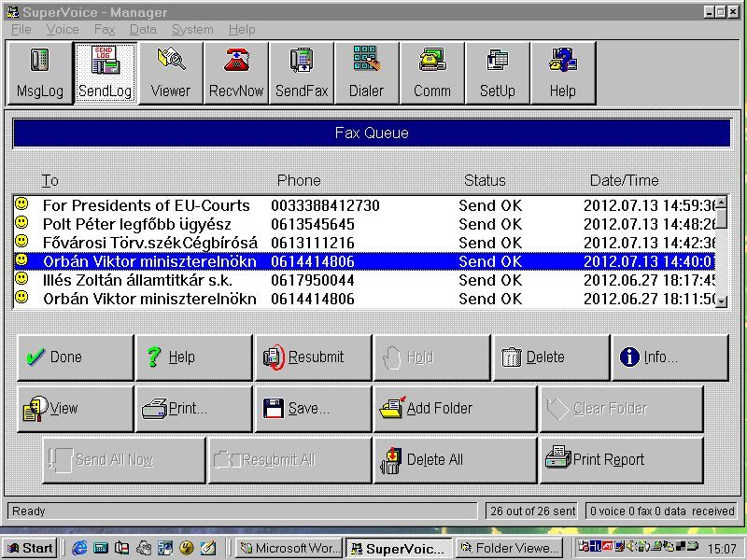Click the smiley icon beside Illés Zoltán államtitkár
Image resolution: width=747 pixels, height=560 pixels.
21,278
